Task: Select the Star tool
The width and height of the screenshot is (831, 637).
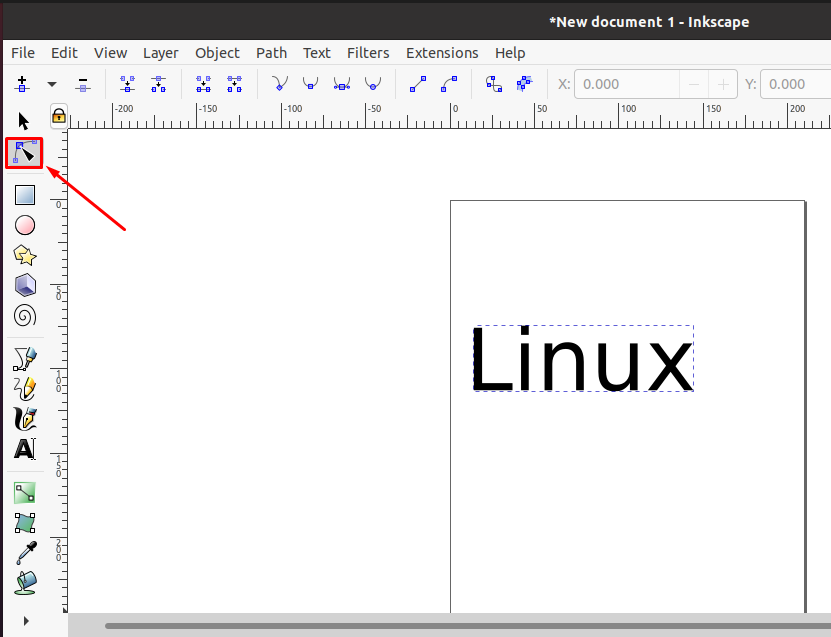Action: pos(24,255)
